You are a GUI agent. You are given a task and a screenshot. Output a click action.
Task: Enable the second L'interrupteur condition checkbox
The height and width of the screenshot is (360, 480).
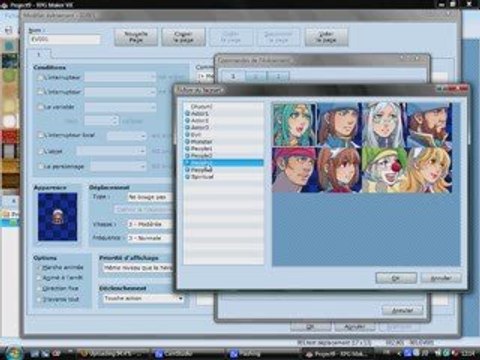point(40,92)
